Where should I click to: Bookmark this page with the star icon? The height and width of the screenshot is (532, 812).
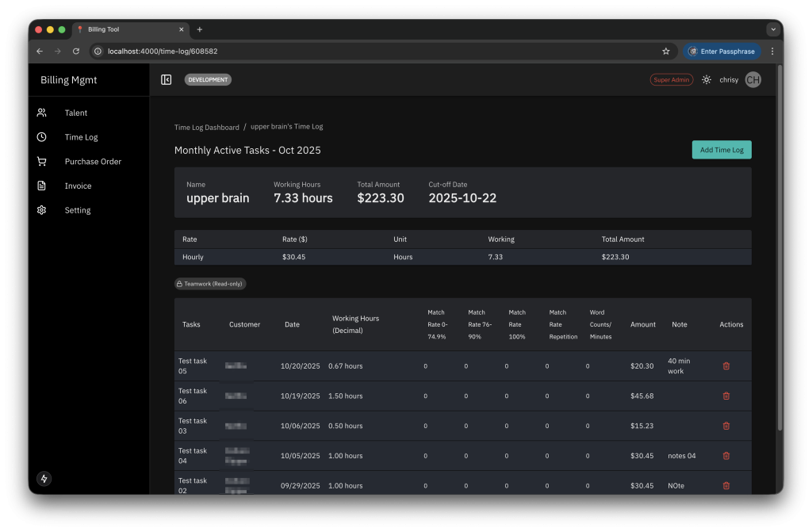[x=666, y=51]
